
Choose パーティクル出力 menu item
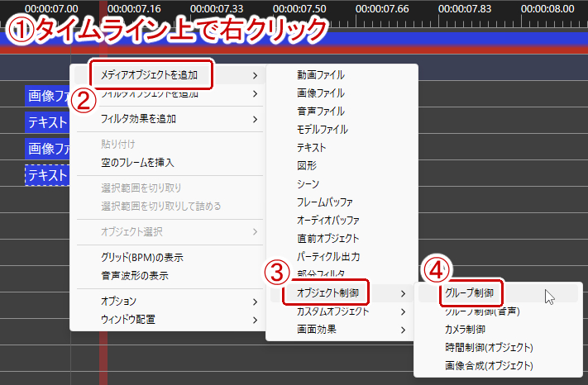(x=328, y=257)
